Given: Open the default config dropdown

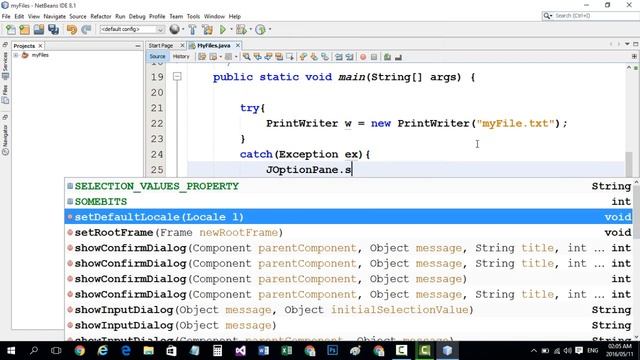Looking at the screenshot, I should point(132,29).
